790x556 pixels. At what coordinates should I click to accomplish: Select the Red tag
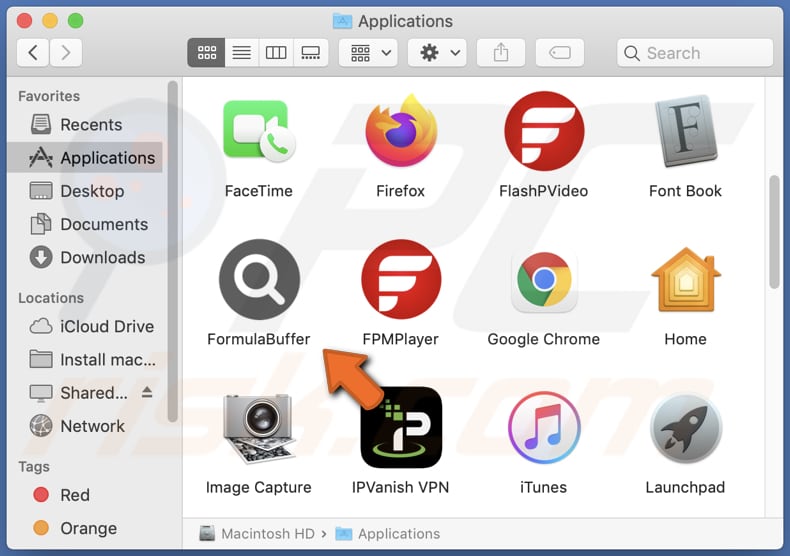pos(85,495)
